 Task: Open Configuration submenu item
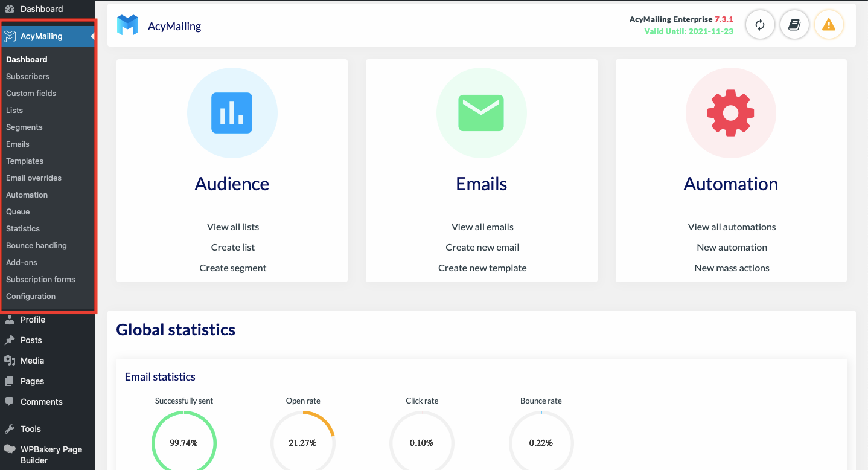[31, 296]
